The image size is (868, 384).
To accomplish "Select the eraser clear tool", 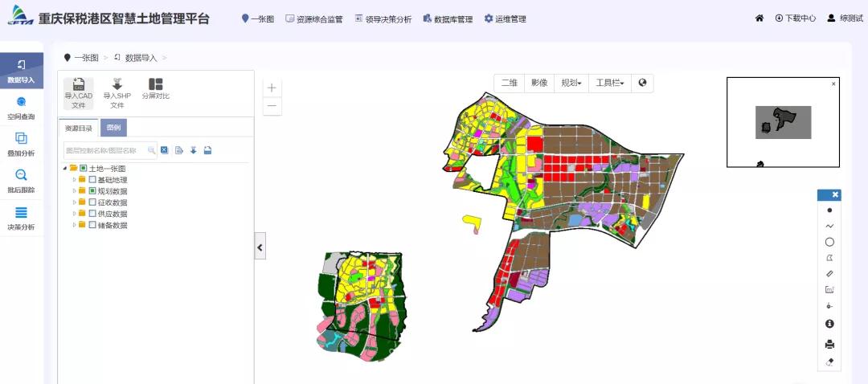I will tap(829, 362).
